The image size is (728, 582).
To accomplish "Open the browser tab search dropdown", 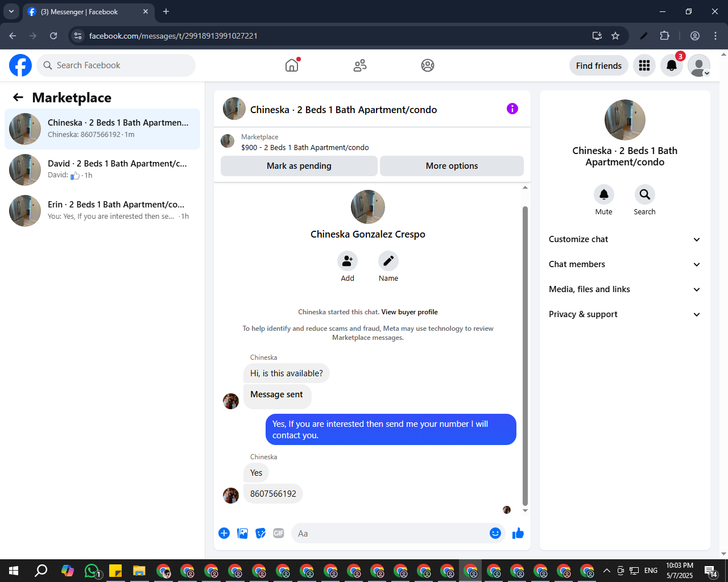I will (11, 11).
